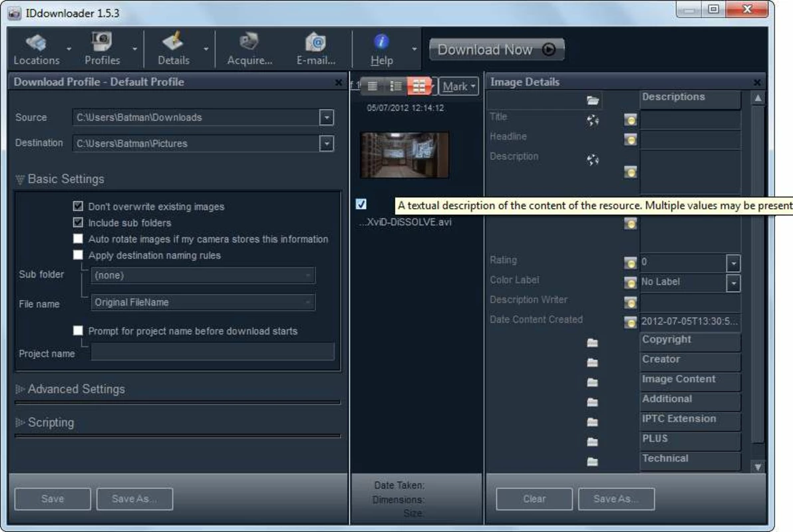
Task: Click the sync arrows icon next to Title
Action: click(593, 120)
